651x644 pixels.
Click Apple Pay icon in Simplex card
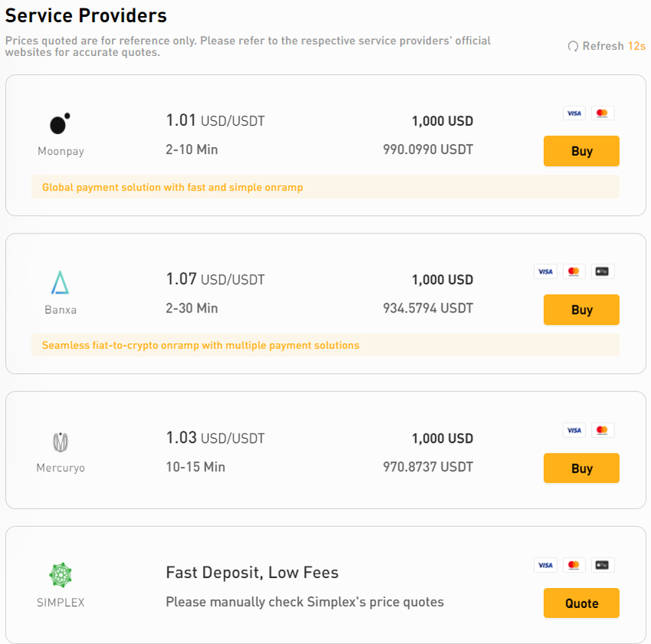coord(602,565)
